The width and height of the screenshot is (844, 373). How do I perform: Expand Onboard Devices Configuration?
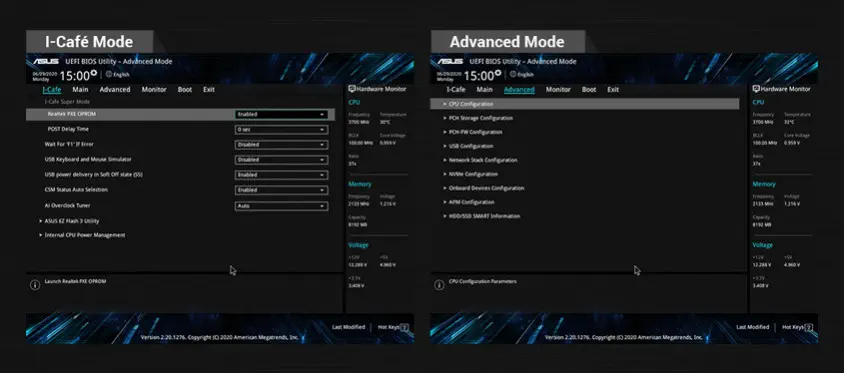(483, 188)
